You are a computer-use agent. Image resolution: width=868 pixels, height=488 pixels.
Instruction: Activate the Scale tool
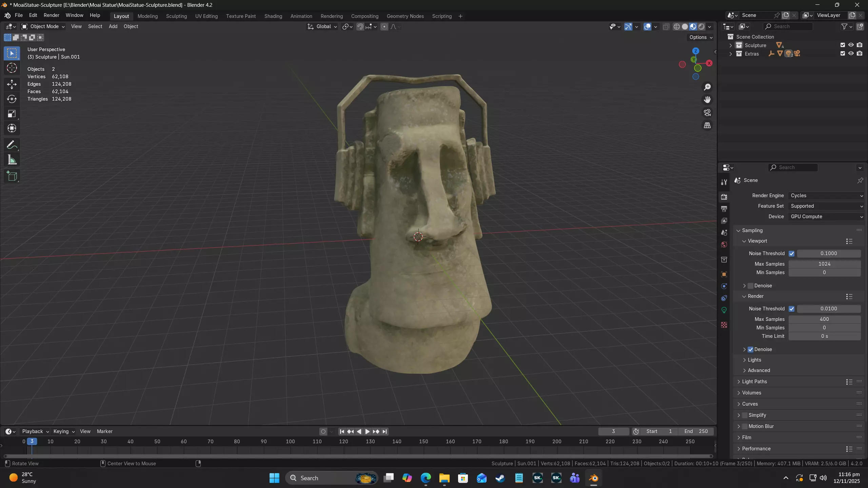(x=12, y=114)
